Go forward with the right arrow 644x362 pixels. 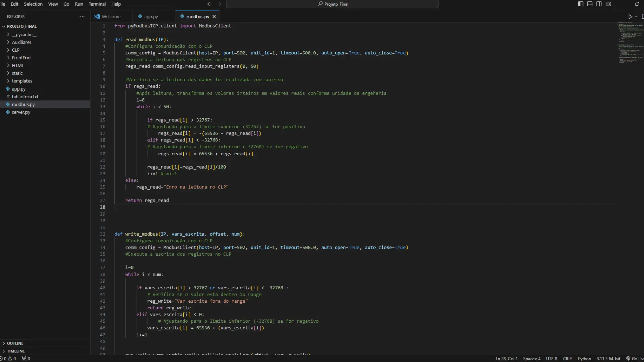(x=219, y=4)
